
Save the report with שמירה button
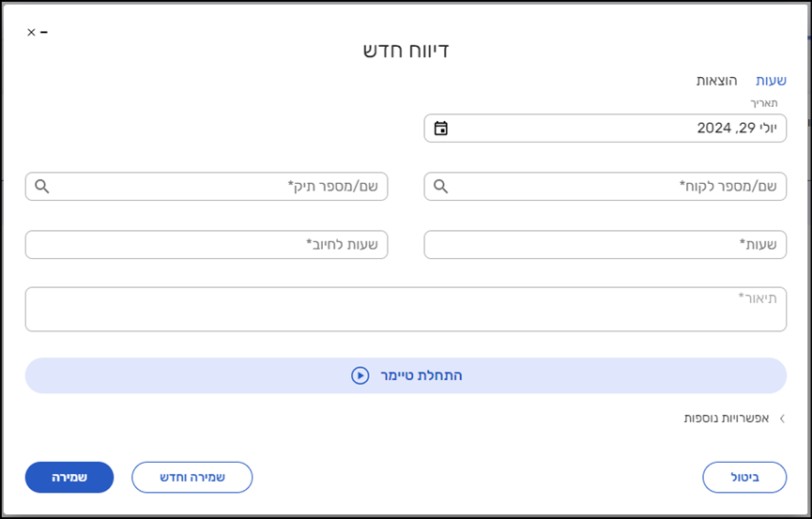point(69,478)
